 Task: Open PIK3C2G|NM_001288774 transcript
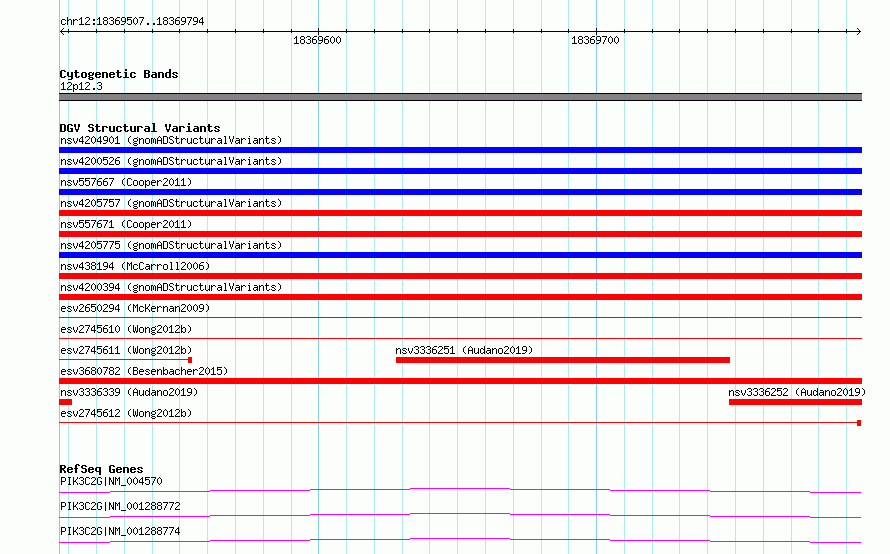point(120,531)
